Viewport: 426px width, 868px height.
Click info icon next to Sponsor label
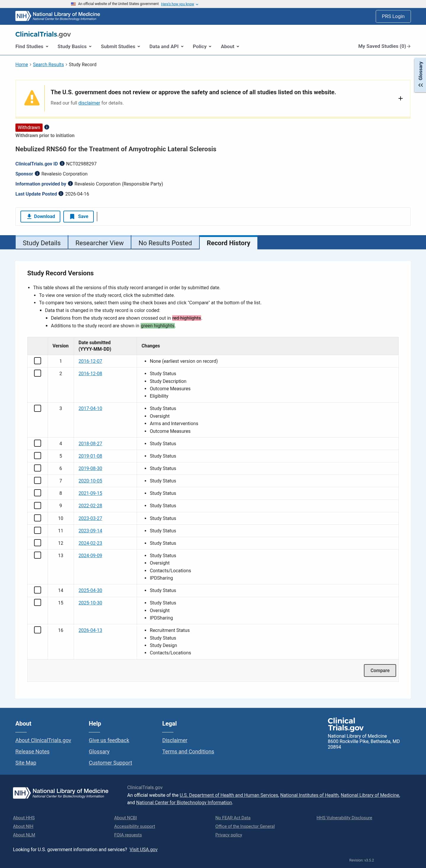[38, 173]
